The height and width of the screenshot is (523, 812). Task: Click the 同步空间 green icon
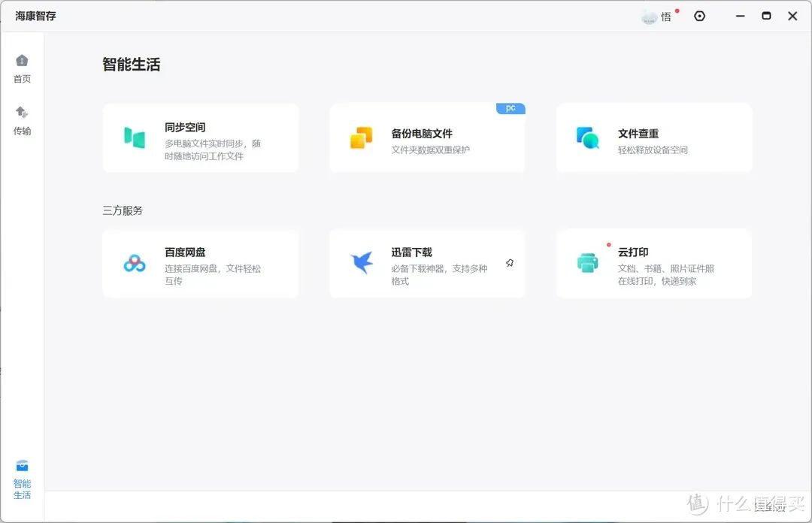pyautogui.click(x=135, y=138)
